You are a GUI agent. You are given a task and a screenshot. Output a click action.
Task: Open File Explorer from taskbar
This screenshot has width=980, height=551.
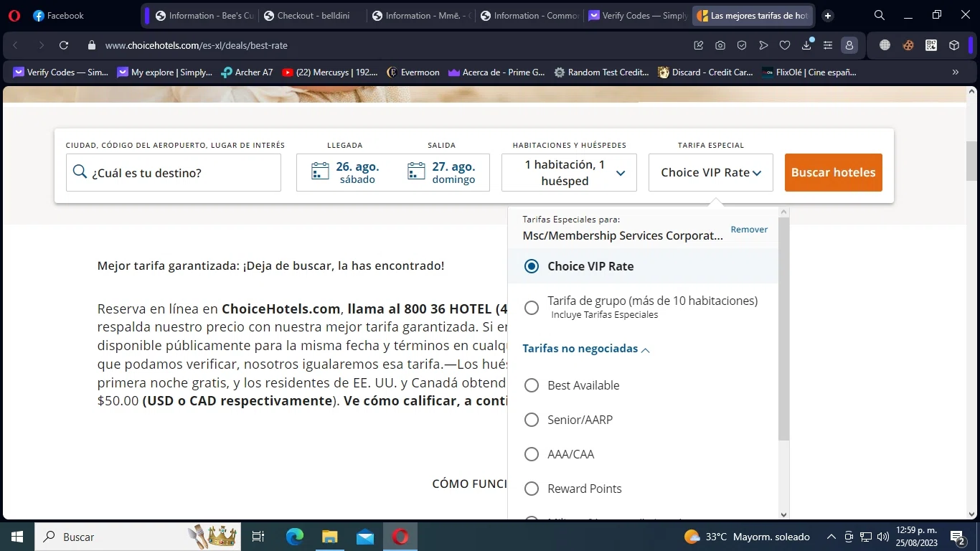click(329, 537)
